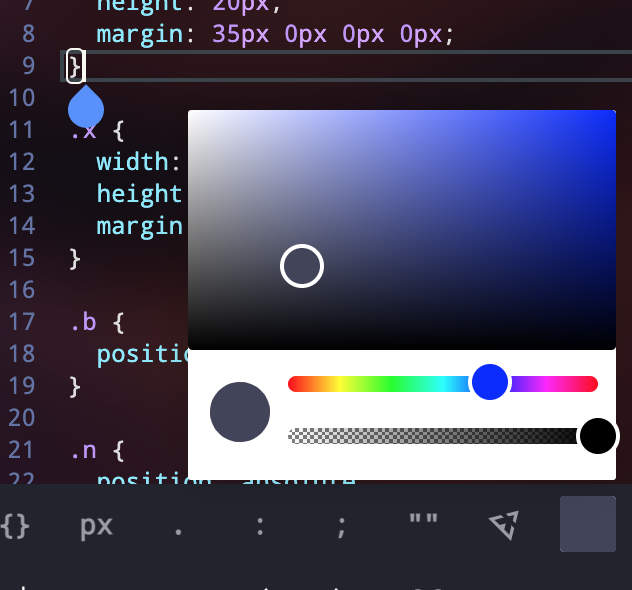
Task: Insert double quotes from shortcut bar
Action: (423, 519)
